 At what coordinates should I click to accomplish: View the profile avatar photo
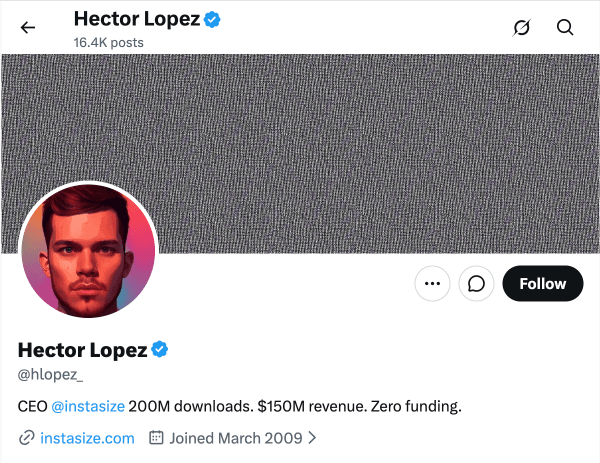coord(88,251)
